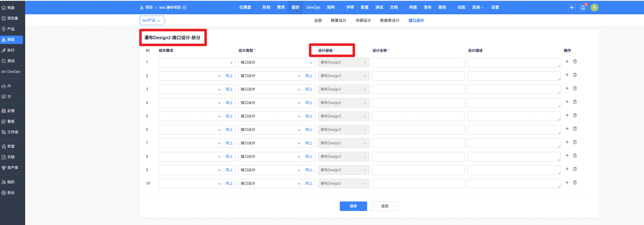Delete row 10 with the trash icon
The width and height of the screenshot is (644, 225).
[575, 182]
